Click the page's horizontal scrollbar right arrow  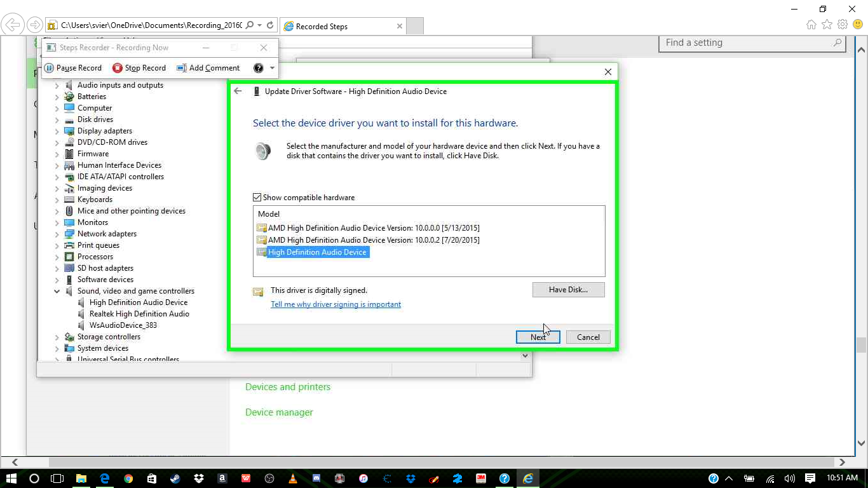[843, 463]
